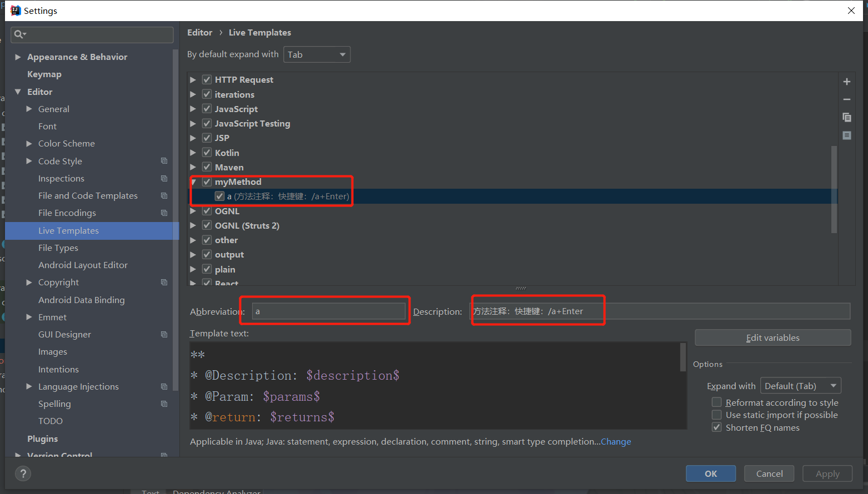The width and height of the screenshot is (868, 494).
Task: Go to Plugins settings page
Action: [x=42, y=438]
